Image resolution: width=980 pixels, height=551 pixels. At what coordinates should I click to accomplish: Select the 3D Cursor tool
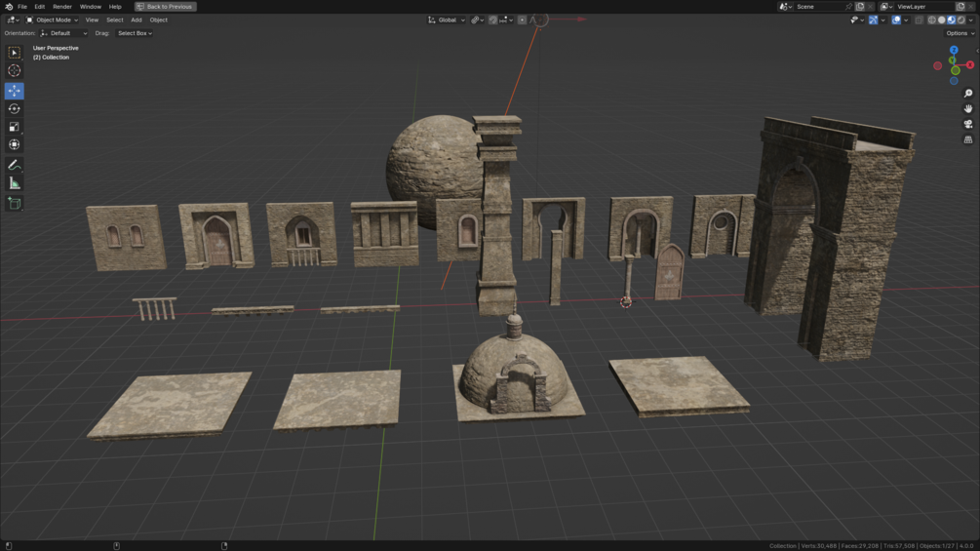click(x=14, y=70)
